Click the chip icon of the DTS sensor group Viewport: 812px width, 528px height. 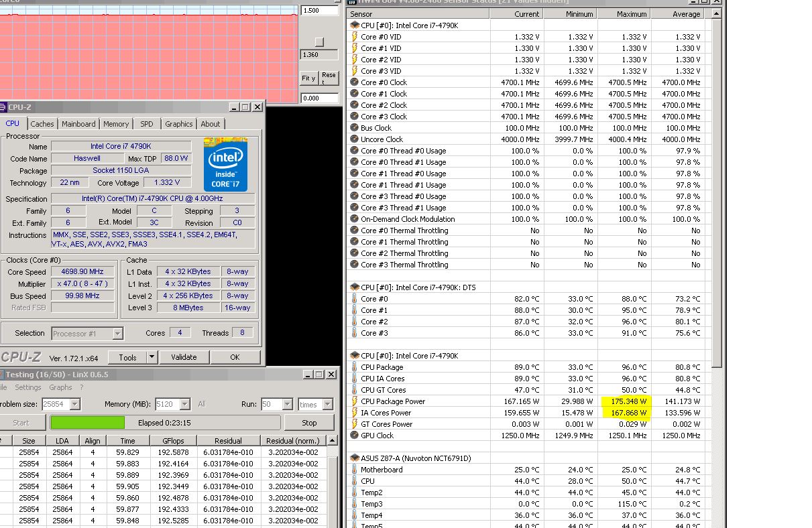(x=355, y=287)
